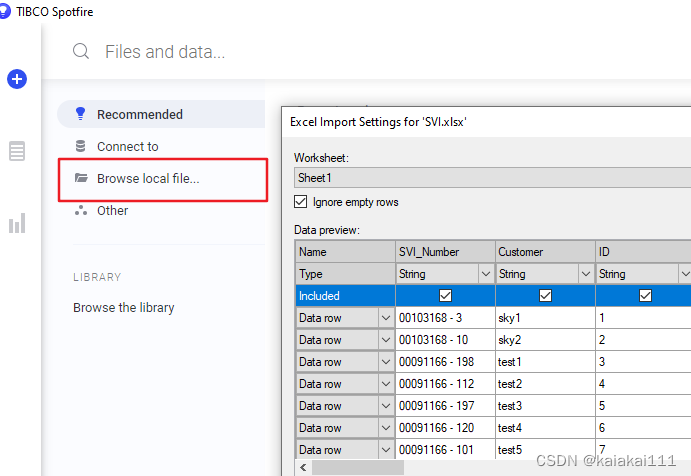Click the lightbulb icon beside Recommended
The width and height of the screenshot is (691, 476).
[80, 114]
